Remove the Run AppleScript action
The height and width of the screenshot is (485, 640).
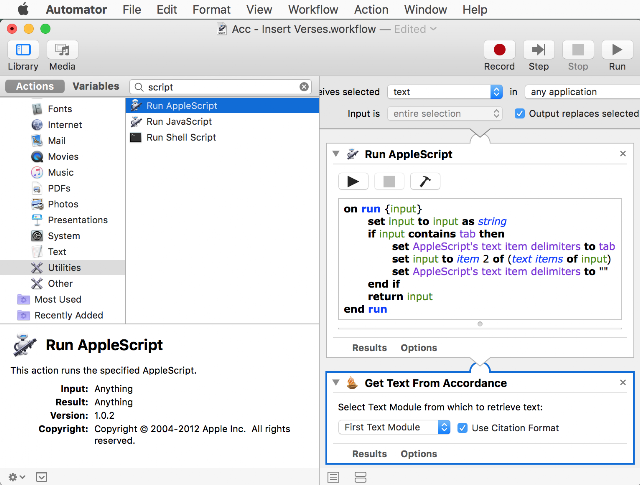click(x=623, y=154)
